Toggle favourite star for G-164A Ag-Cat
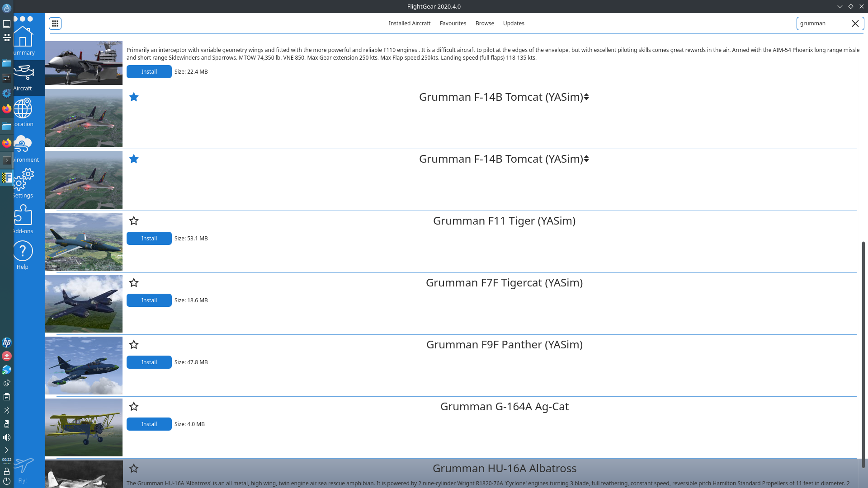This screenshot has width=868, height=488. [x=134, y=407]
